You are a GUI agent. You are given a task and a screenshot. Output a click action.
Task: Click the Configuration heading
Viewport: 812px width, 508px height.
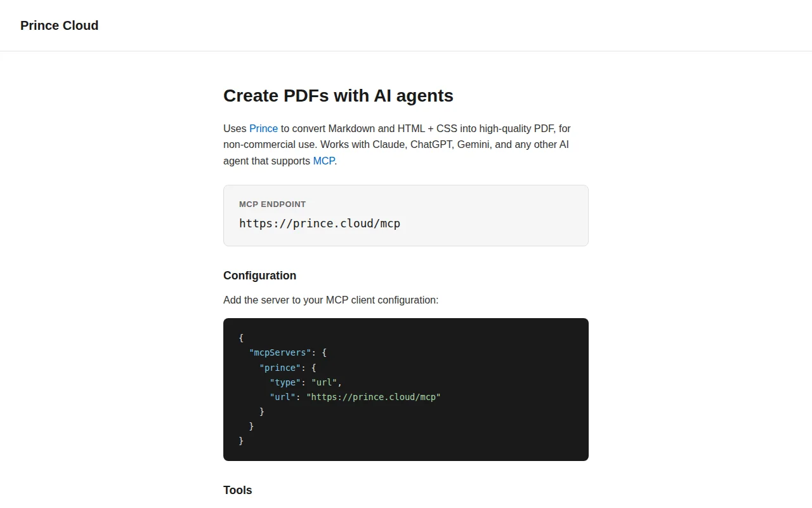259,276
